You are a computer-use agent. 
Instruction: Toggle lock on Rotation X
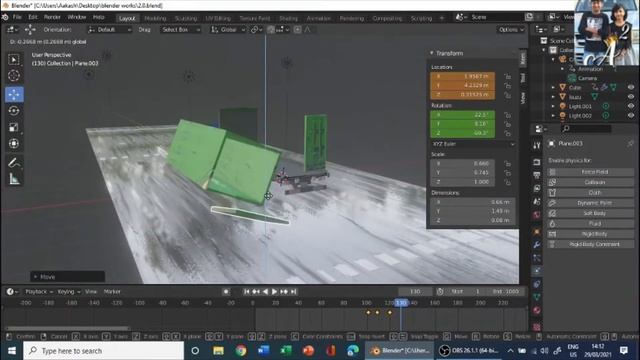click(507, 115)
